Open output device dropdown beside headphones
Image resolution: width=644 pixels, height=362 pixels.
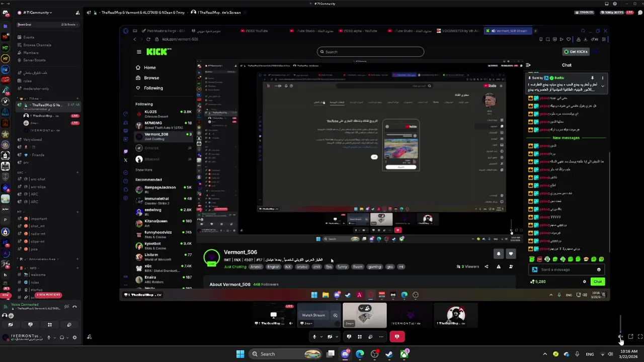[67, 337]
